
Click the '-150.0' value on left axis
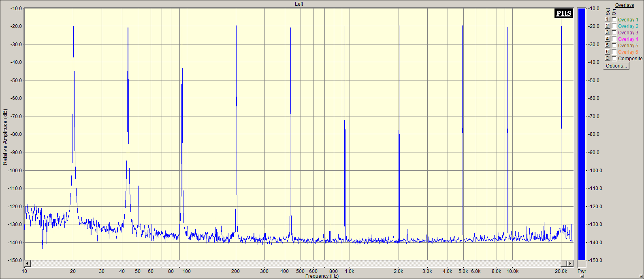15,260
